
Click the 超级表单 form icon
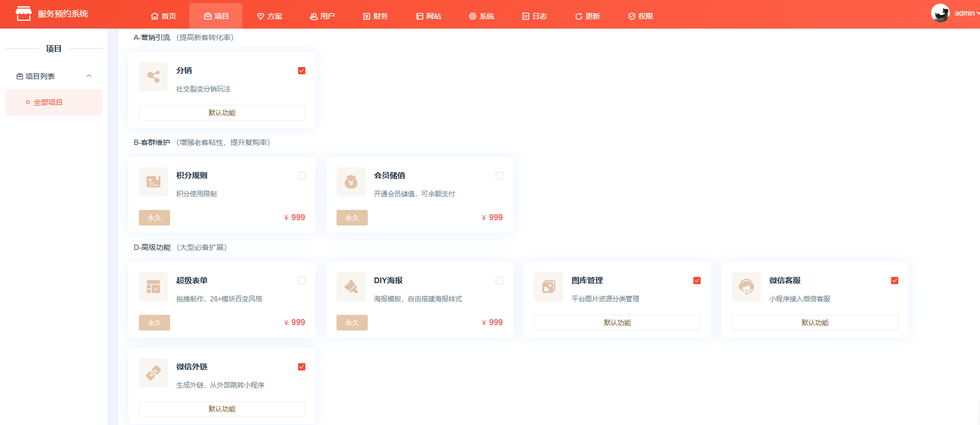(x=153, y=287)
